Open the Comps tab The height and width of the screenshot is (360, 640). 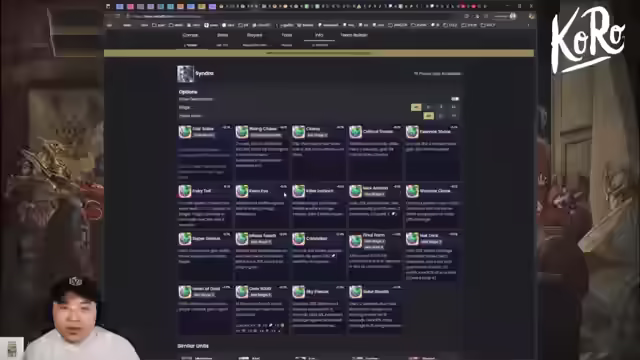(x=190, y=35)
